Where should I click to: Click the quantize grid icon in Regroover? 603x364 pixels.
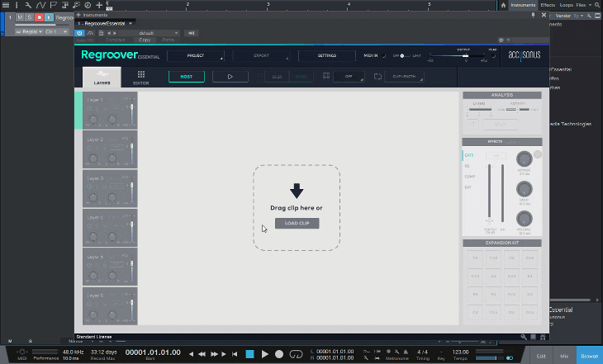(326, 76)
